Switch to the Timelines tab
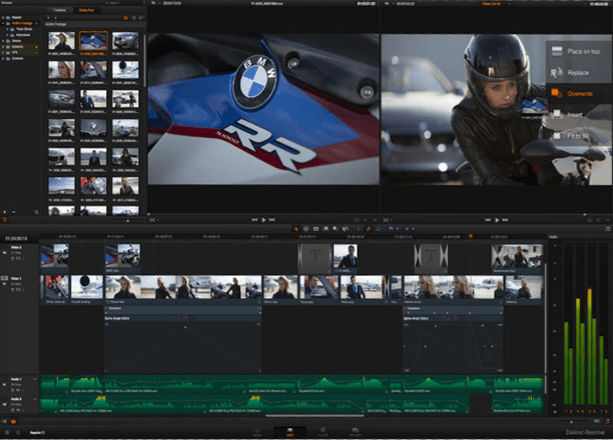This screenshot has height=440, width=613. click(59, 10)
